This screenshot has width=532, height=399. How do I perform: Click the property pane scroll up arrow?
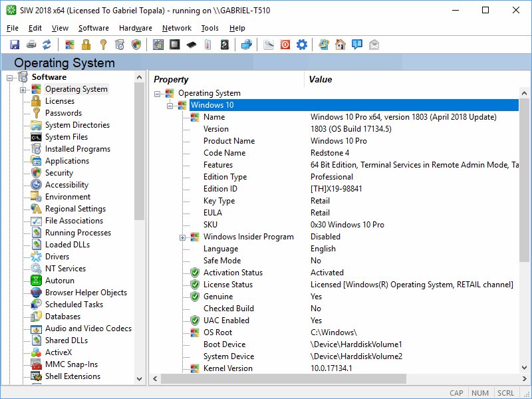pyautogui.click(x=524, y=93)
